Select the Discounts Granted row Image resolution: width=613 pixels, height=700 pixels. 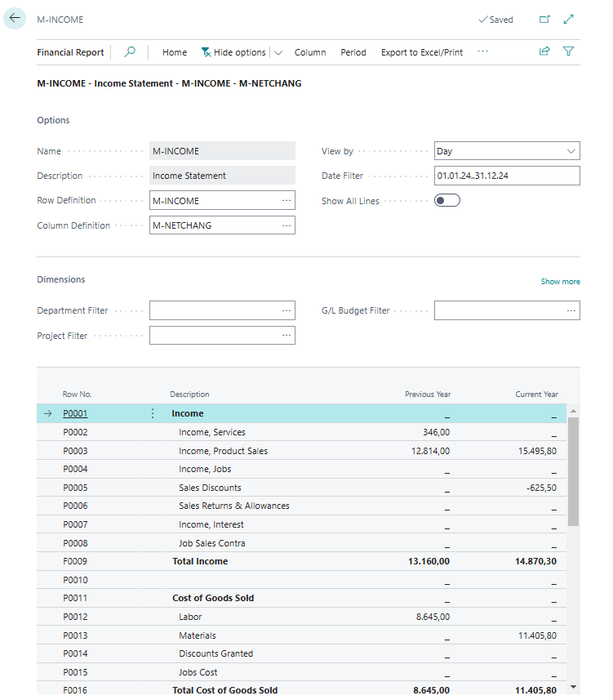[301, 653]
